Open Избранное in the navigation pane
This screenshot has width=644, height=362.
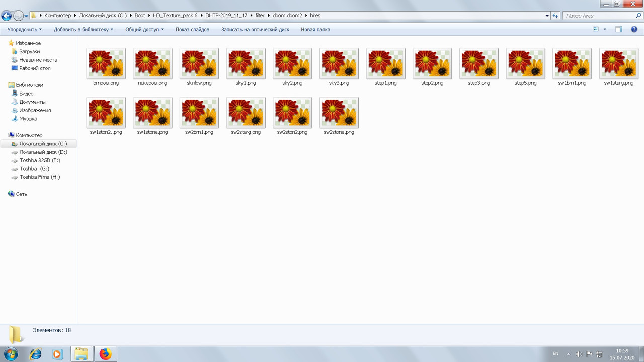[x=28, y=43]
